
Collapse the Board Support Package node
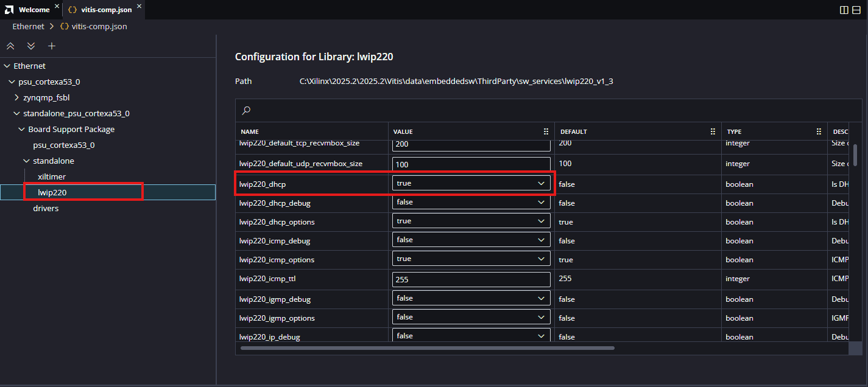(x=22, y=129)
